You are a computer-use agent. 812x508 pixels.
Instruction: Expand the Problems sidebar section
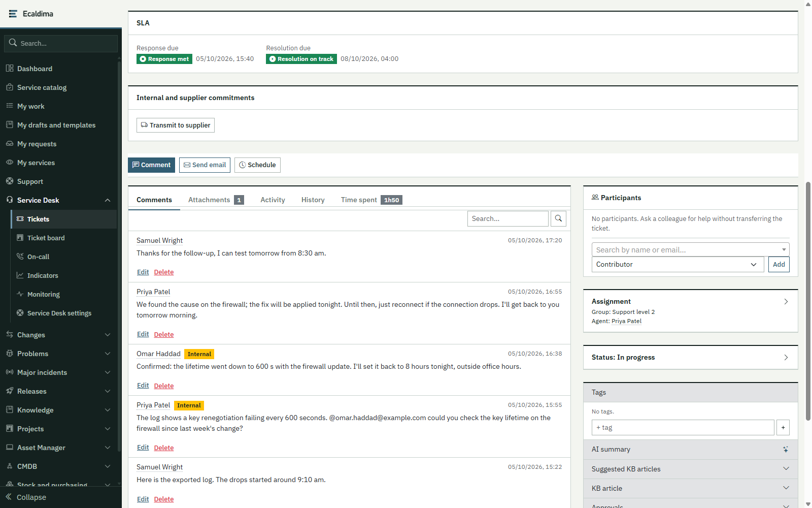click(x=108, y=354)
